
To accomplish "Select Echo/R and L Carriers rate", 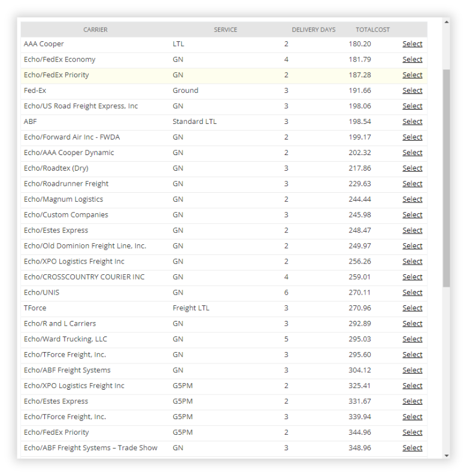I will 413,323.
